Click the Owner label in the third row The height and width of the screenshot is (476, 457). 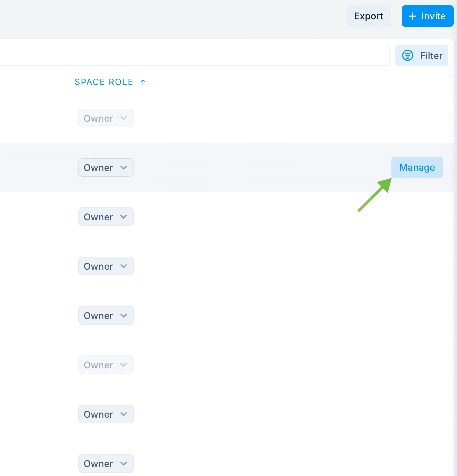point(98,217)
